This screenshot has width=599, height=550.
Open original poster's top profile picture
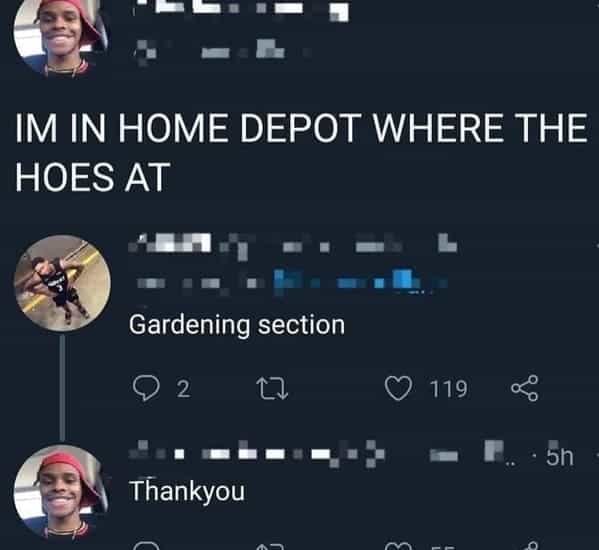tap(61, 36)
